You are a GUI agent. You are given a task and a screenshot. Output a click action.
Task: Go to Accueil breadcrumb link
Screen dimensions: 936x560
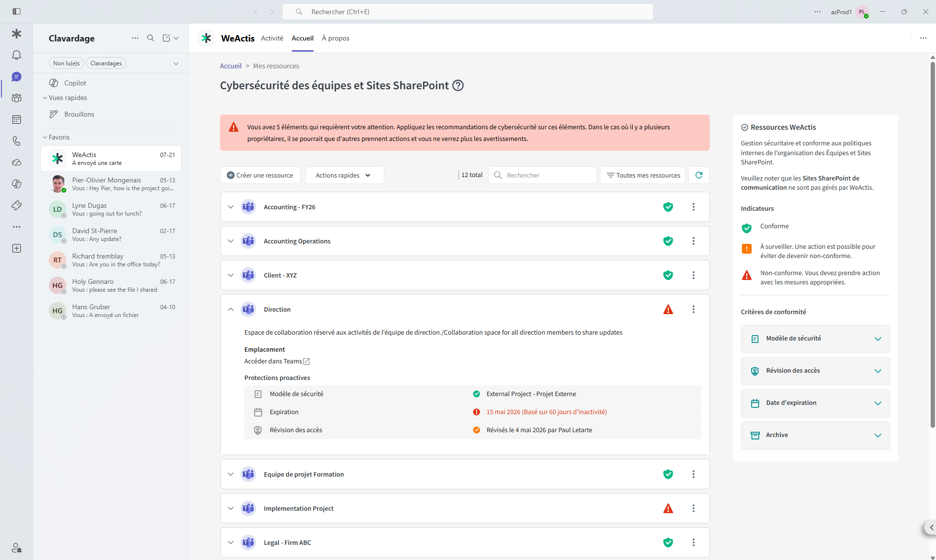231,66
